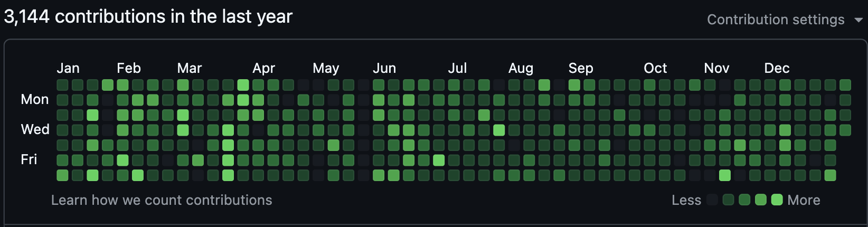Click the brightest Saturday cell under Nov

(725, 175)
